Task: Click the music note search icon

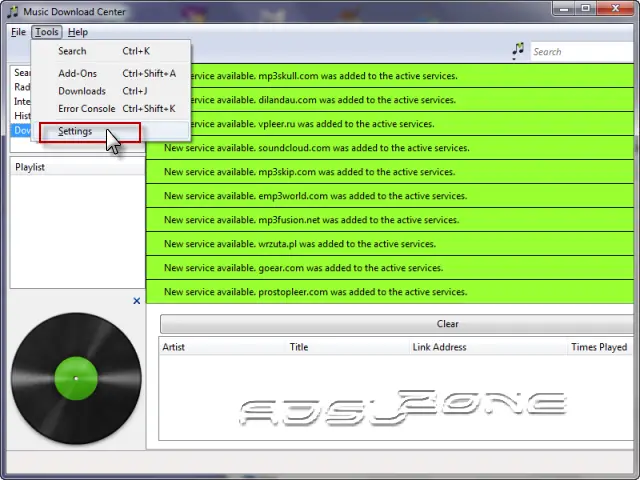Action: pyautogui.click(x=518, y=51)
